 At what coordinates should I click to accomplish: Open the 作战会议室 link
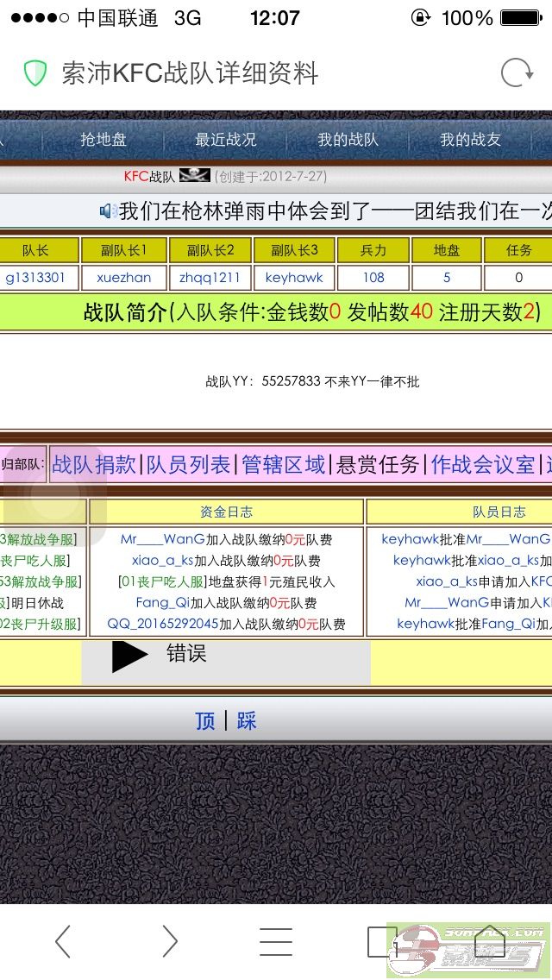[483, 464]
